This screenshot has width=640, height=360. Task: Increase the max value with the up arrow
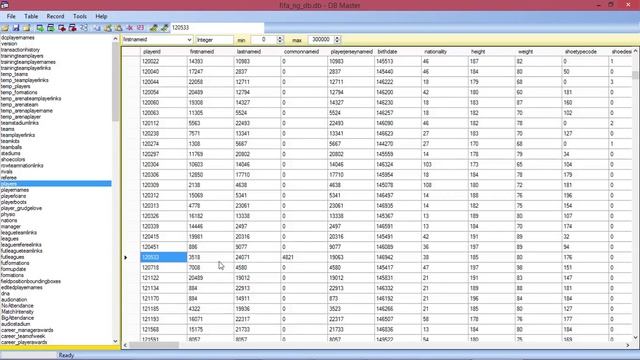tap(337, 38)
